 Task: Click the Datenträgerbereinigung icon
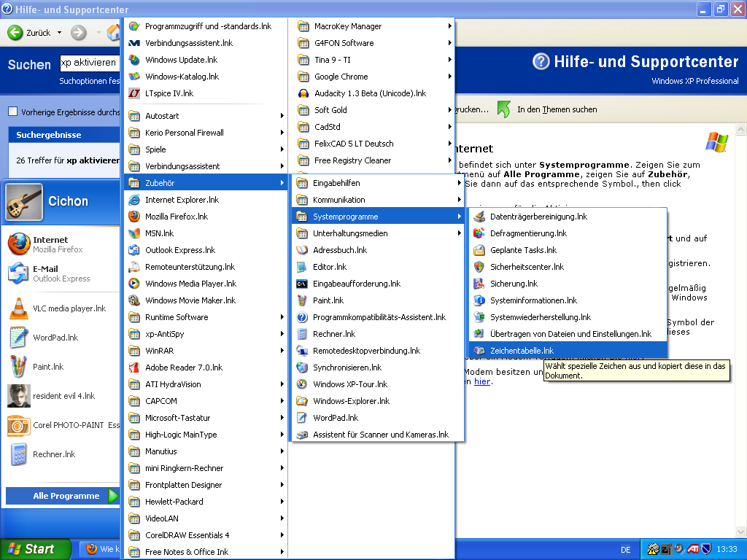(479, 217)
